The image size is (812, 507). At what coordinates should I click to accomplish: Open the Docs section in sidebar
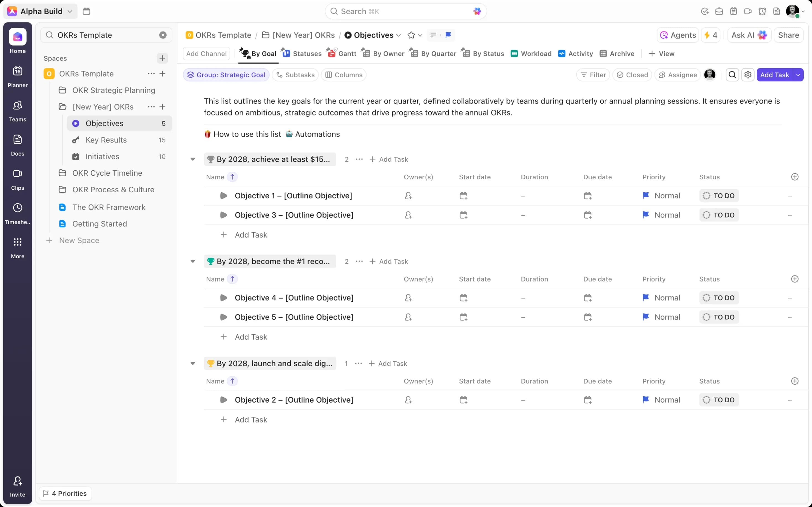click(17, 144)
